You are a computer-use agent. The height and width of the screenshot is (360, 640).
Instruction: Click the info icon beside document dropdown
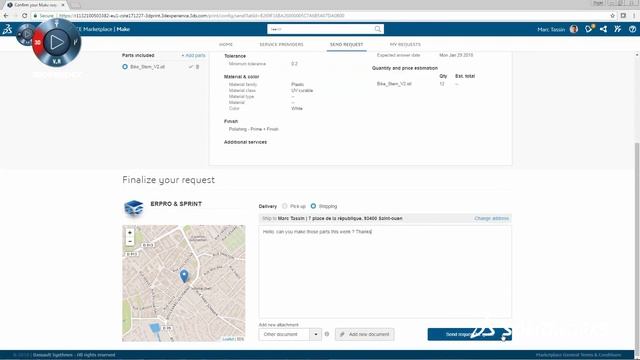pos(327,334)
